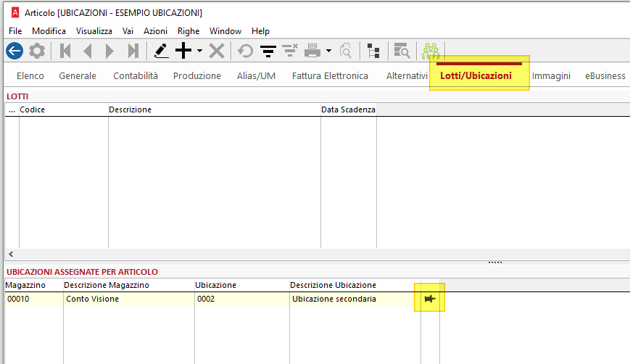Click the Data Scadenza column header
Viewport: 630px width, 364px height.
coord(348,109)
